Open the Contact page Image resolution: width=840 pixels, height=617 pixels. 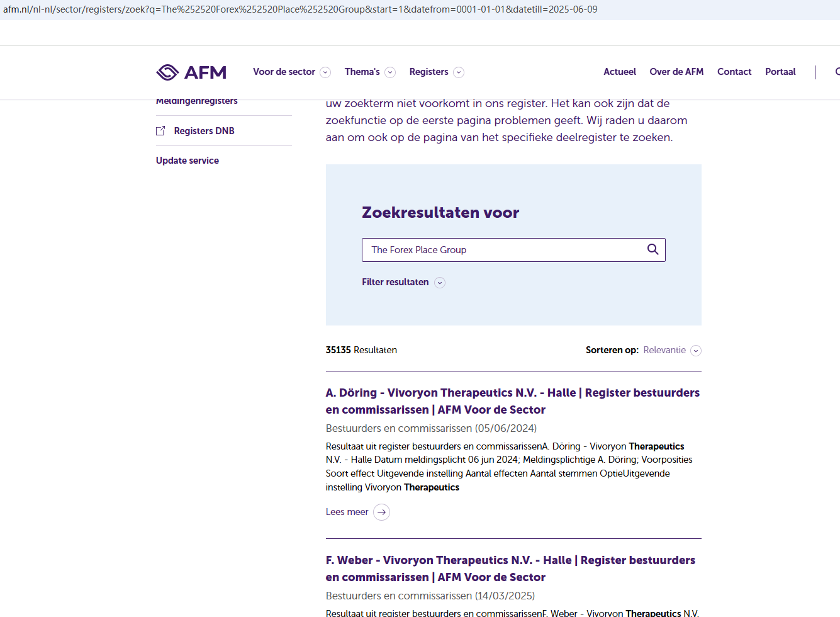(734, 72)
